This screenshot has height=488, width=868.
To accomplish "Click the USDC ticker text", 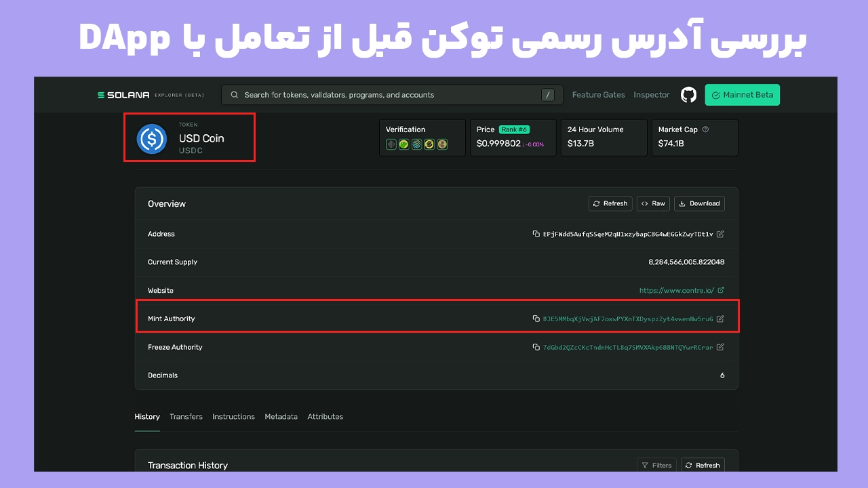I will click(191, 150).
